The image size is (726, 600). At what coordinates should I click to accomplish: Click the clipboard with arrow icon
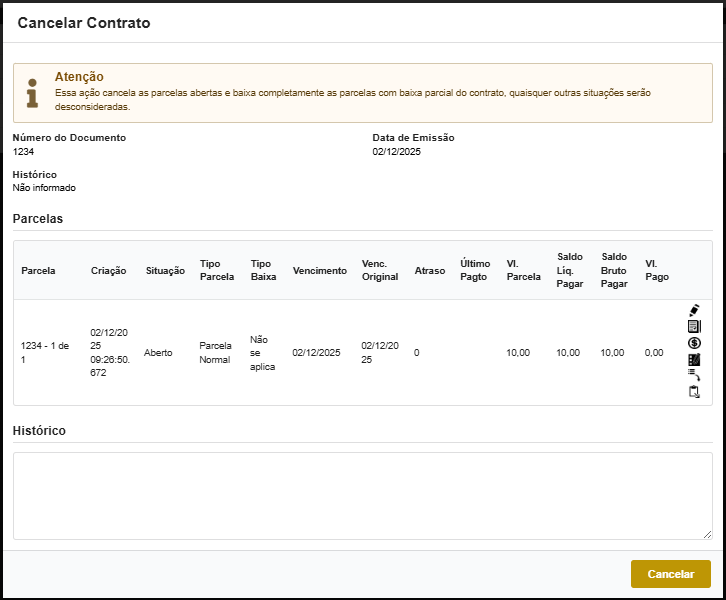click(x=694, y=392)
